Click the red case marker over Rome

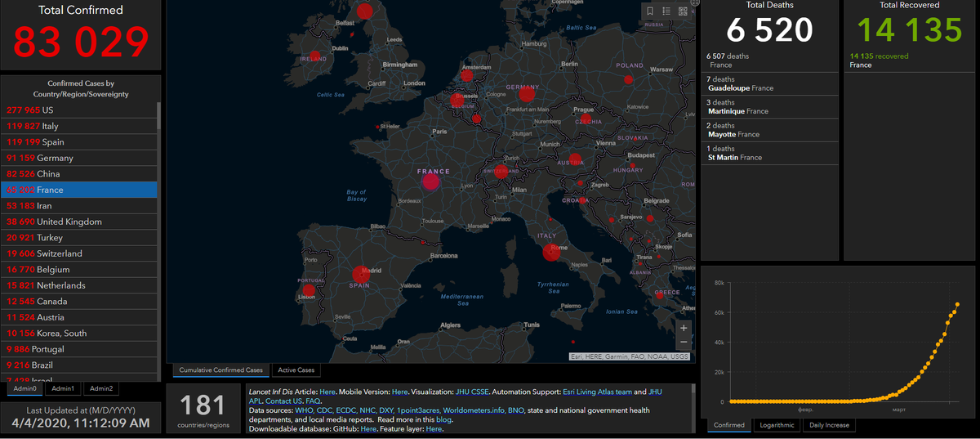(x=552, y=252)
